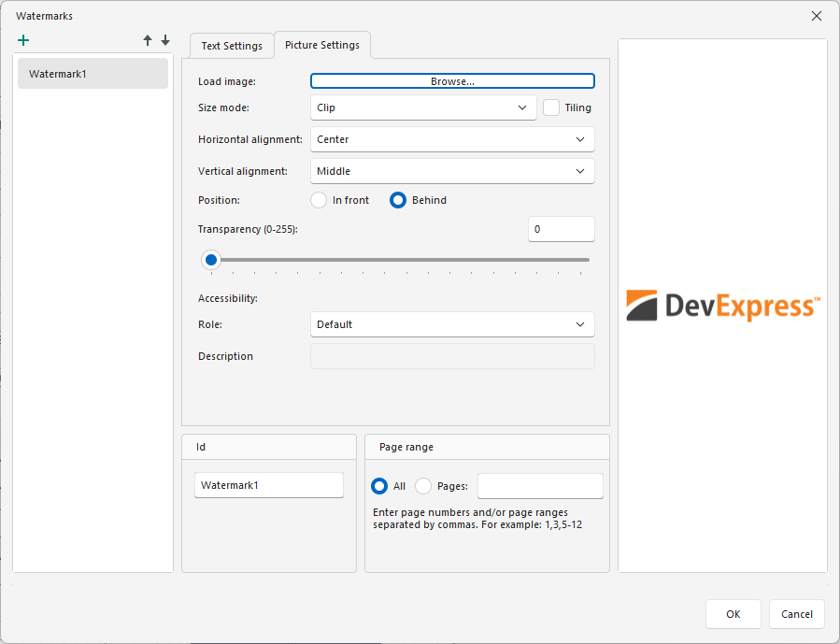Image resolution: width=840 pixels, height=644 pixels.
Task: Click Browse to load a watermark image
Action: (x=452, y=80)
